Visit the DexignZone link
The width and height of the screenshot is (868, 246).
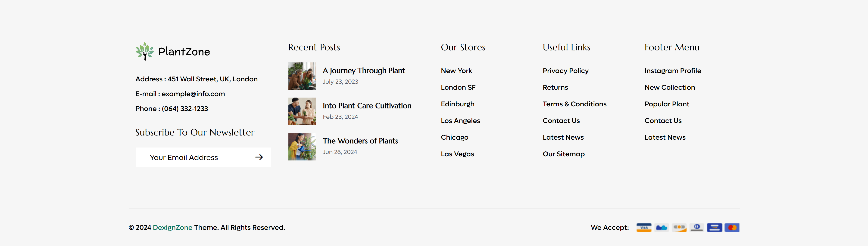[x=172, y=228]
